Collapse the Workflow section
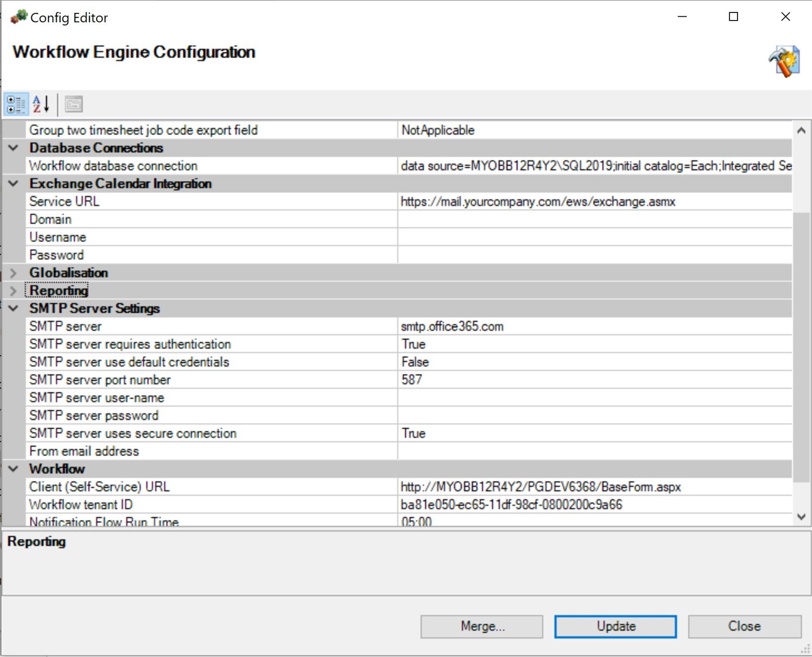The width and height of the screenshot is (812, 657). coord(13,469)
